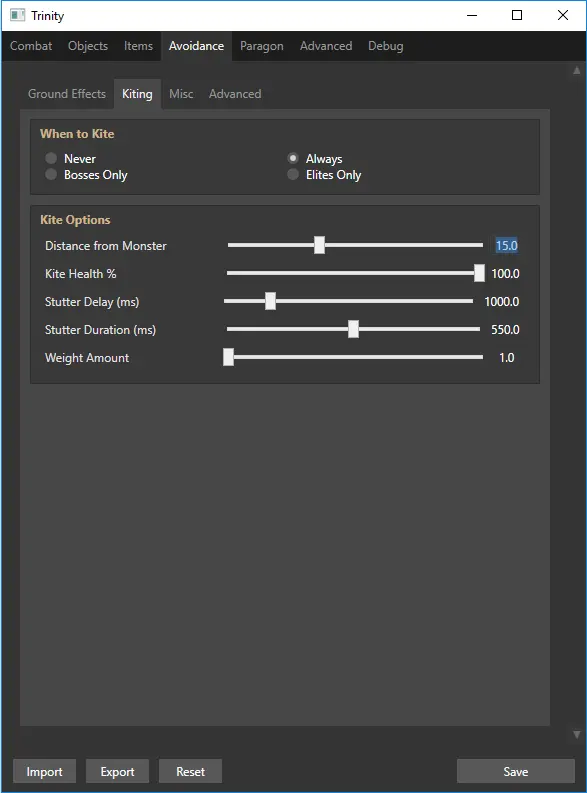
Task: Choose the Elites Only radio button
Action: pyautogui.click(x=293, y=174)
